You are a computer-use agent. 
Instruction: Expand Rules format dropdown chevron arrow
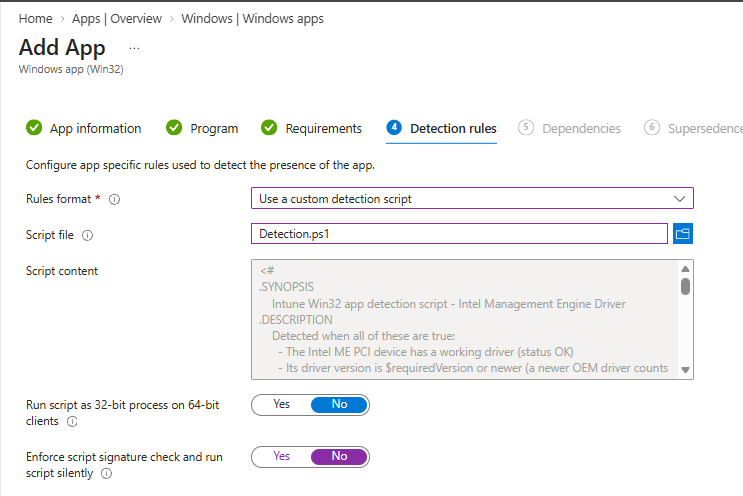pyautogui.click(x=680, y=198)
